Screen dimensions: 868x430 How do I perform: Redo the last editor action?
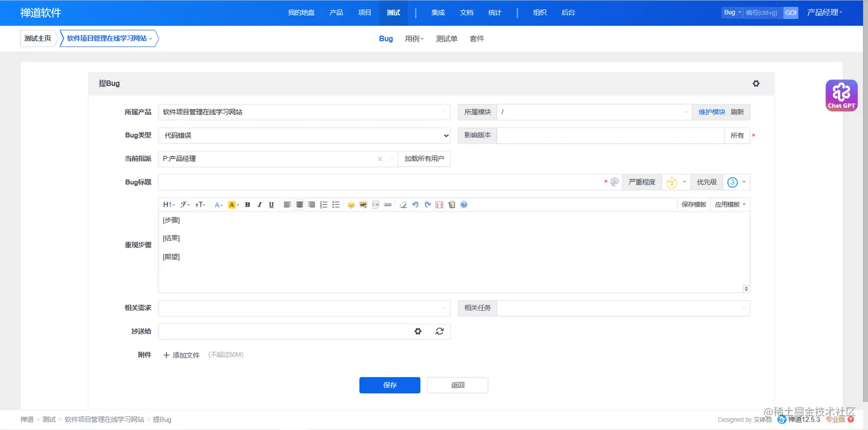[x=427, y=204]
